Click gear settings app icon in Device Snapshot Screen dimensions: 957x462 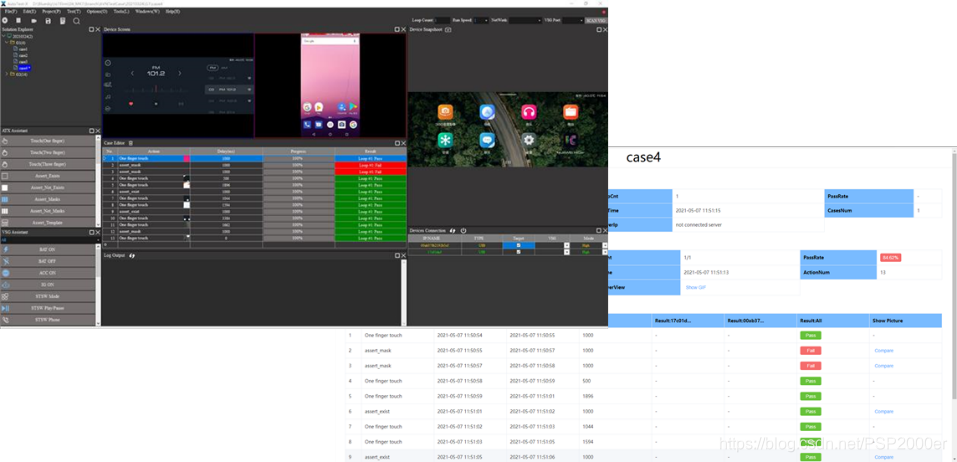[529, 139]
